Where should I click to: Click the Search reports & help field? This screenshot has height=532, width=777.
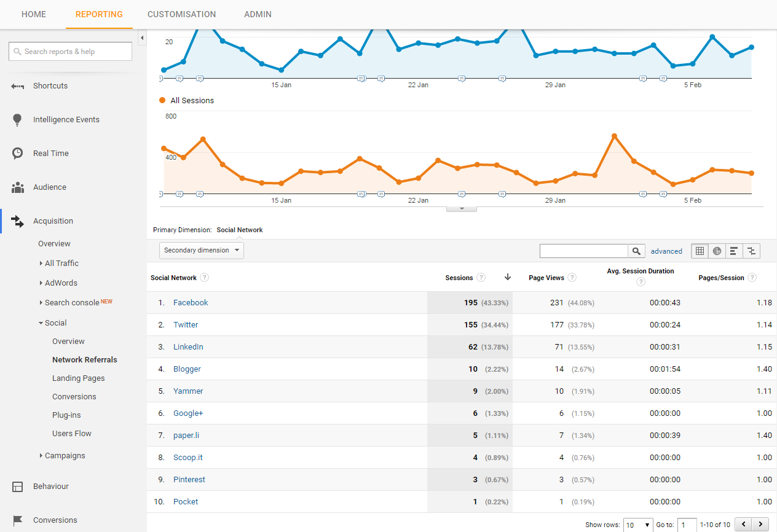[x=71, y=52]
